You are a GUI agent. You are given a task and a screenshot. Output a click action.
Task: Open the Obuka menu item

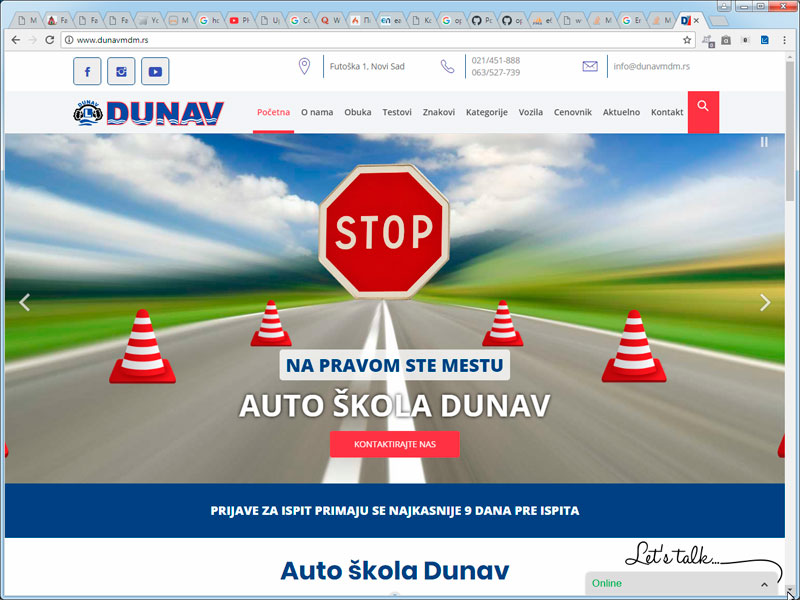pos(358,112)
